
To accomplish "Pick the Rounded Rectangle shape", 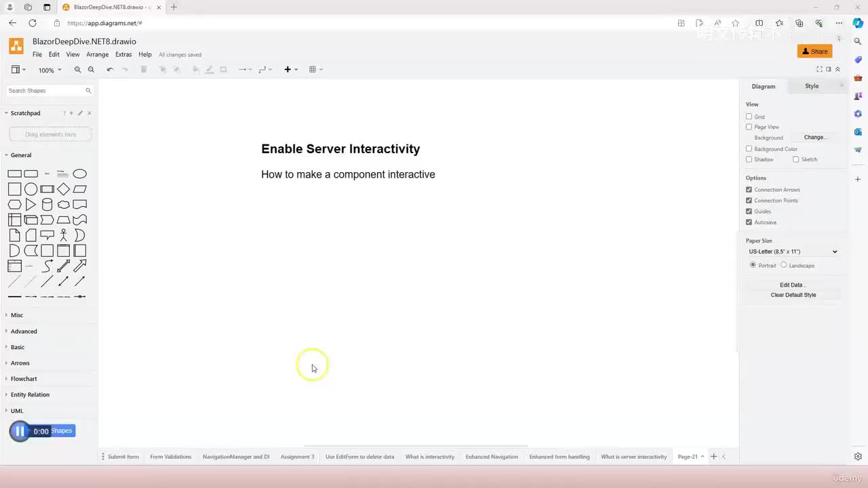I will pyautogui.click(x=31, y=174).
